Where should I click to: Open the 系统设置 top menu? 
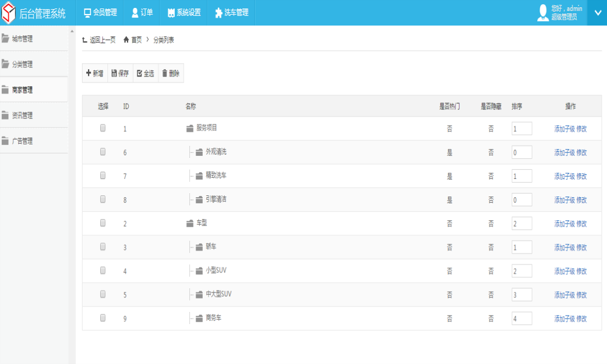(x=184, y=12)
